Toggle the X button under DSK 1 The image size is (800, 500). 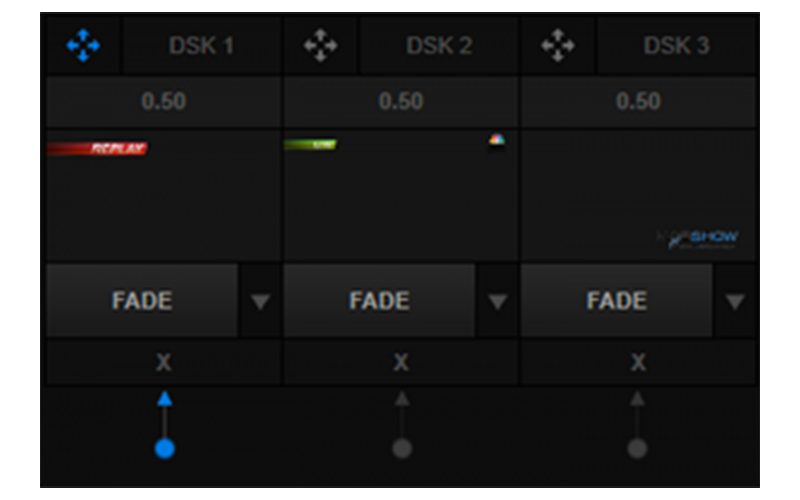point(164,363)
